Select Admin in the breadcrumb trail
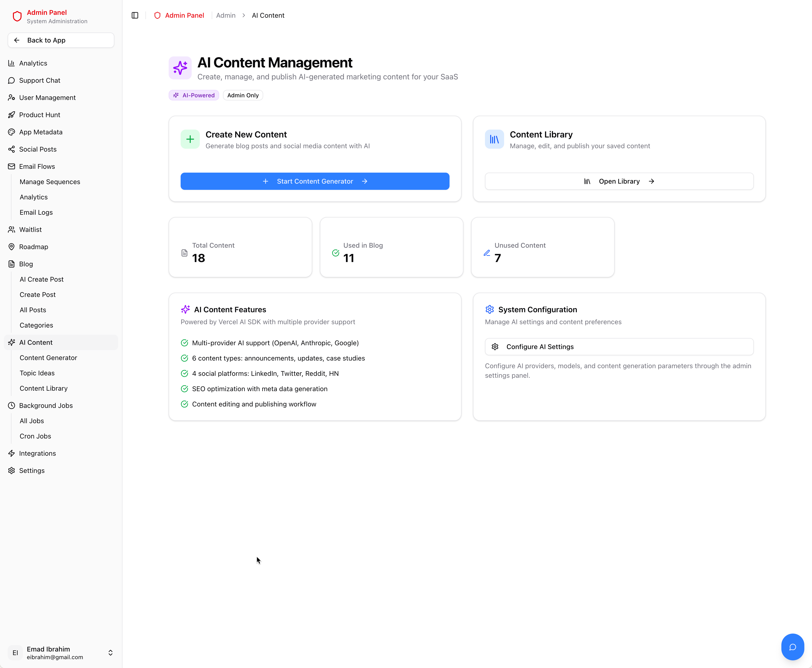The height and width of the screenshot is (668, 812). pos(226,15)
